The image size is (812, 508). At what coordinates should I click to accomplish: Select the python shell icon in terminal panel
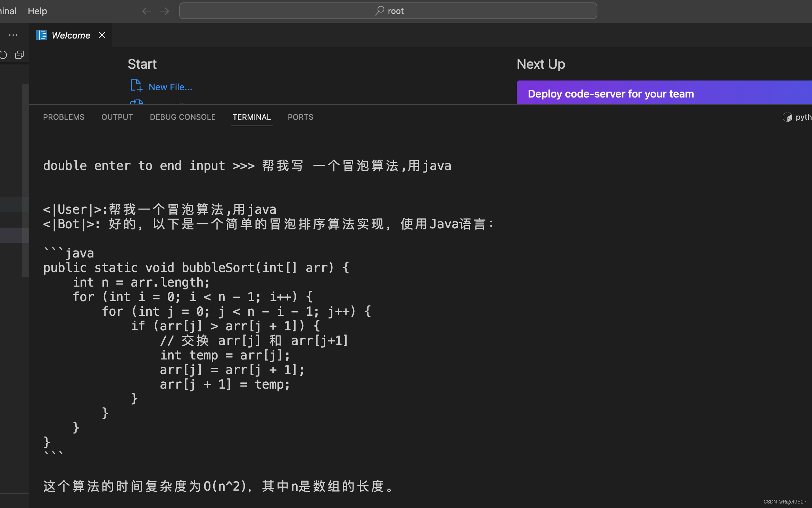pyautogui.click(x=787, y=117)
